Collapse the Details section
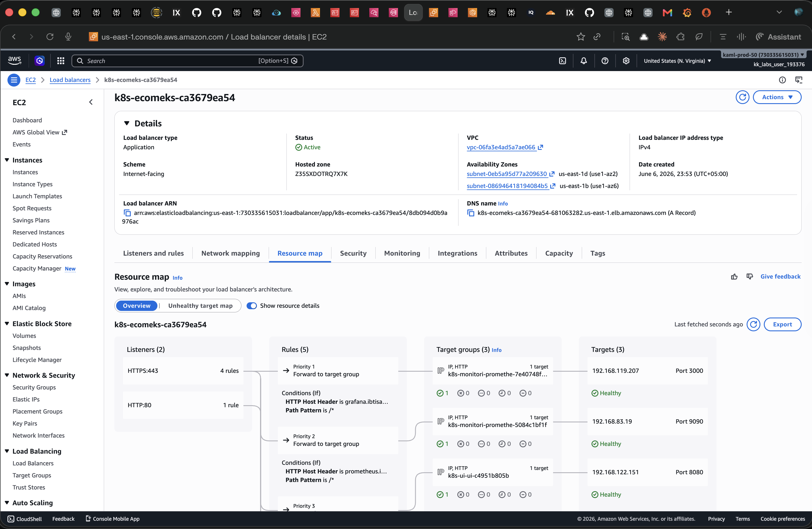812x529 pixels. [126, 124]
